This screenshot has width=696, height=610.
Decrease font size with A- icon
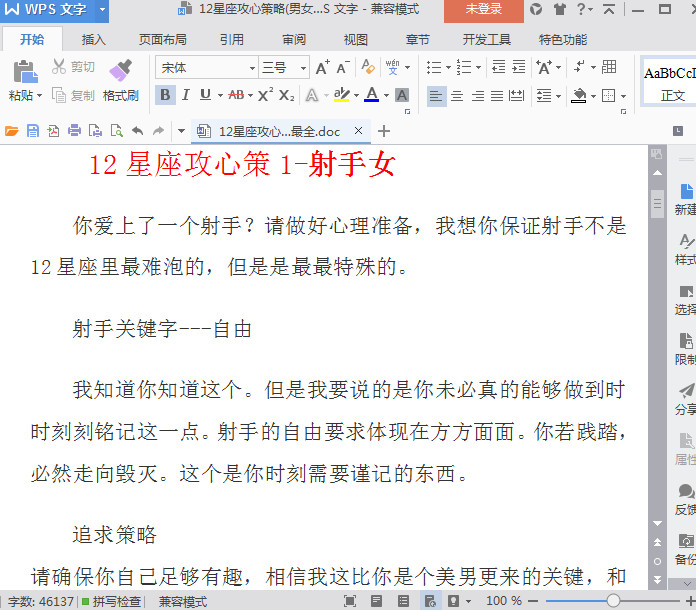point(343,67)
